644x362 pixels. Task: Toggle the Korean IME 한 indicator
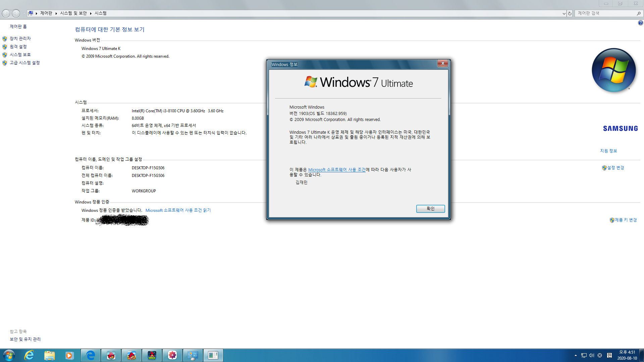(609, 355)
